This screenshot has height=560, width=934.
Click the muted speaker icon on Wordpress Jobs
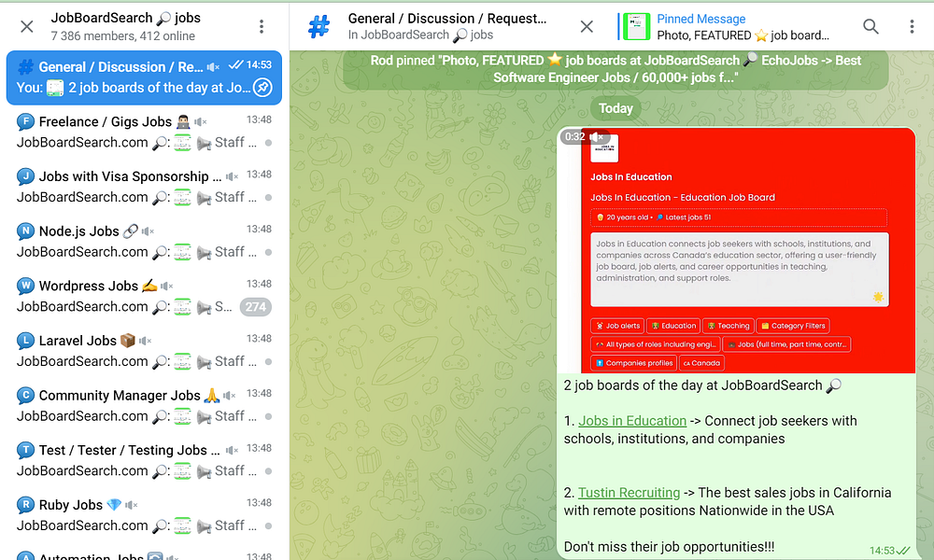point(167,287)
